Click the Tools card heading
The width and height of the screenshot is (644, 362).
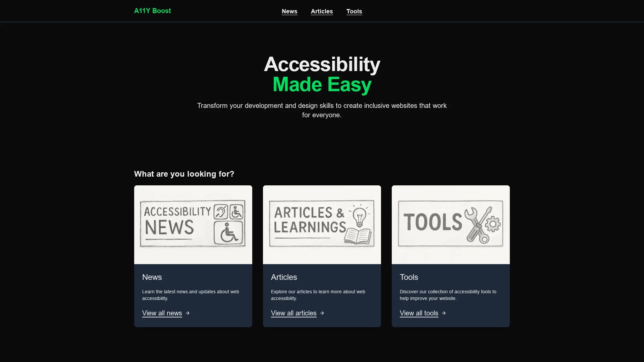pos(409,277)
